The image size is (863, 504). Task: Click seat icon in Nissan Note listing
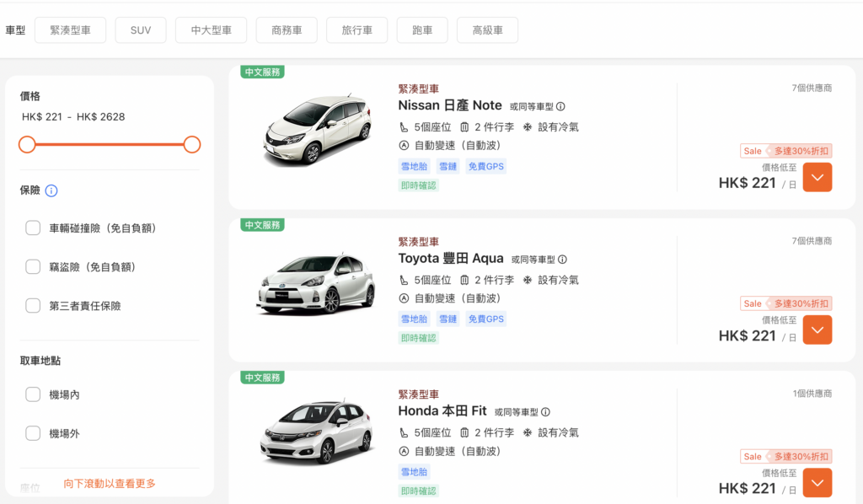point(404,127)
